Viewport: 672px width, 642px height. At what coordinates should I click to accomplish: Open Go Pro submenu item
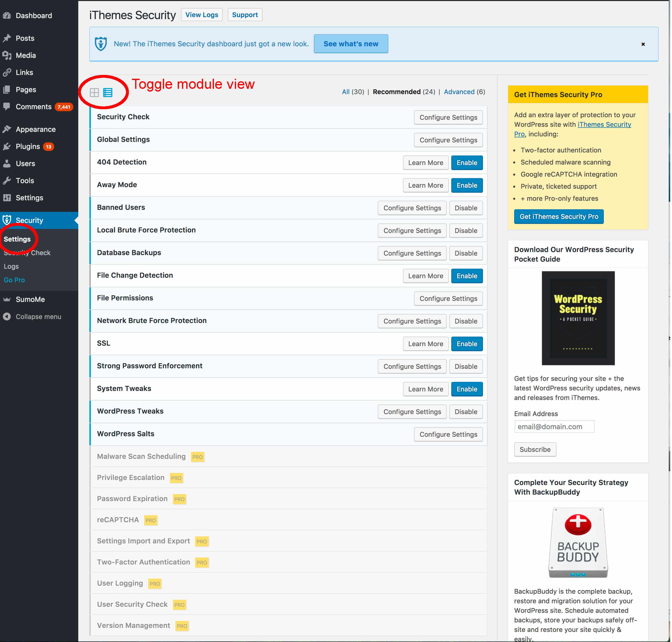[14, 279]
